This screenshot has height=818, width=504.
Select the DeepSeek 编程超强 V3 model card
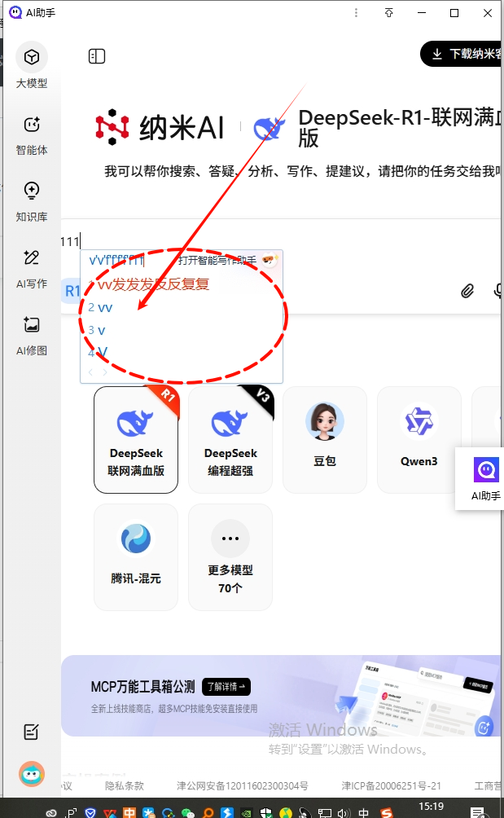(230, 440)
